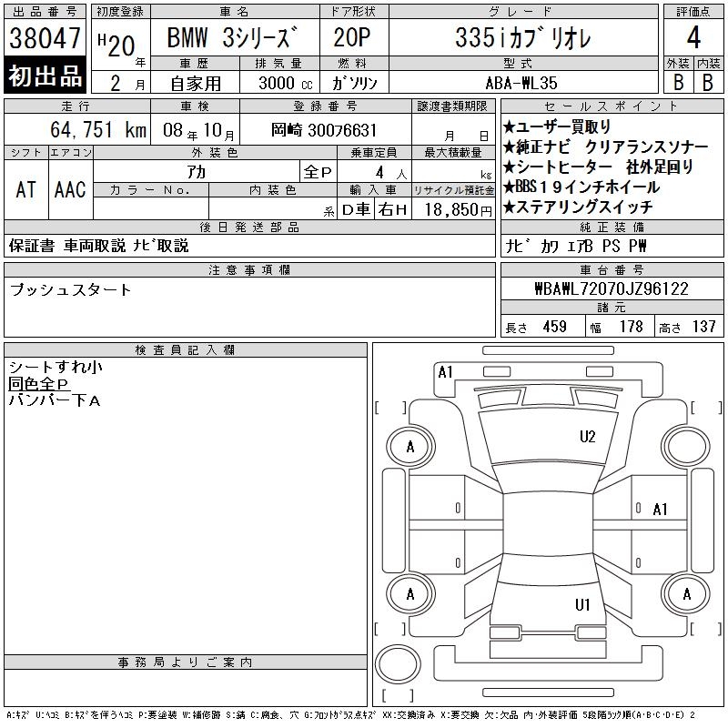Click sales point ステアリングスイッチ
The width and height of the screenshot is (728, 728).
click(x=578, y=207)
